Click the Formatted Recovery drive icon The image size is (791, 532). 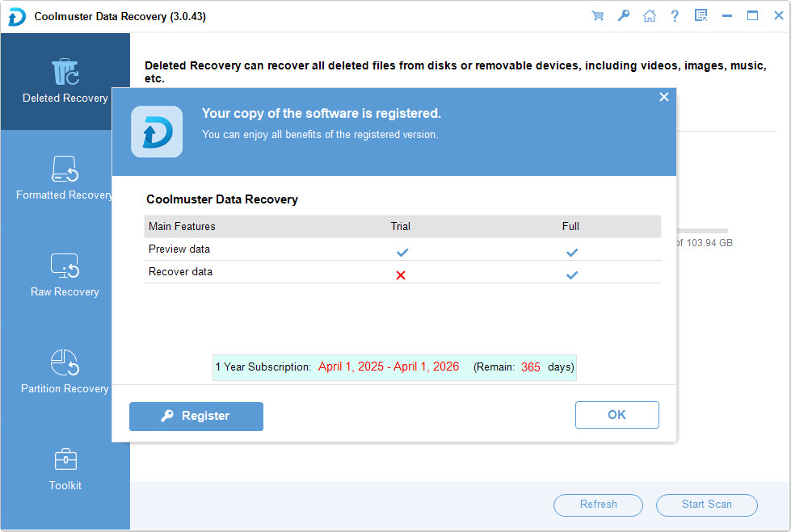point(65,169)
